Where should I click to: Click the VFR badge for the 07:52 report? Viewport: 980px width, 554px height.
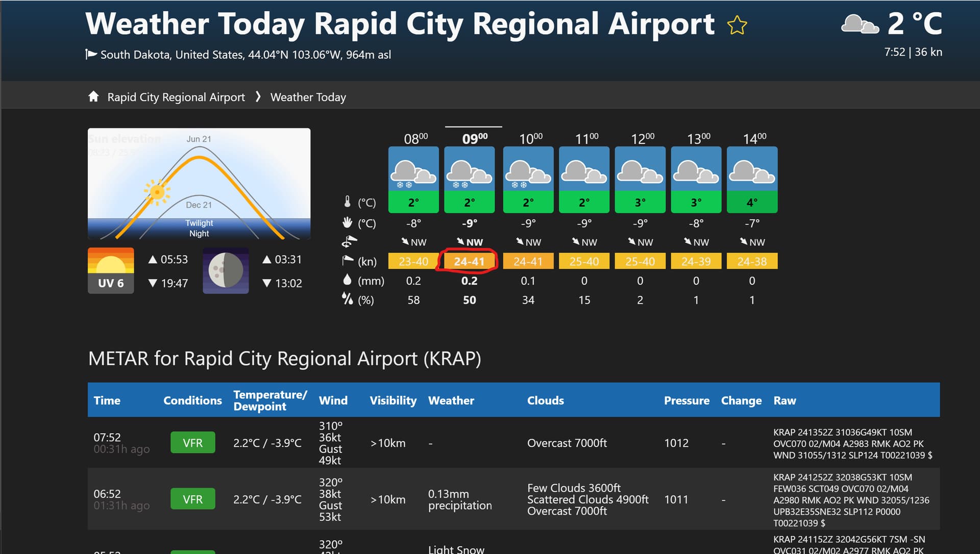pyautogui.click(x=192, y=442)
